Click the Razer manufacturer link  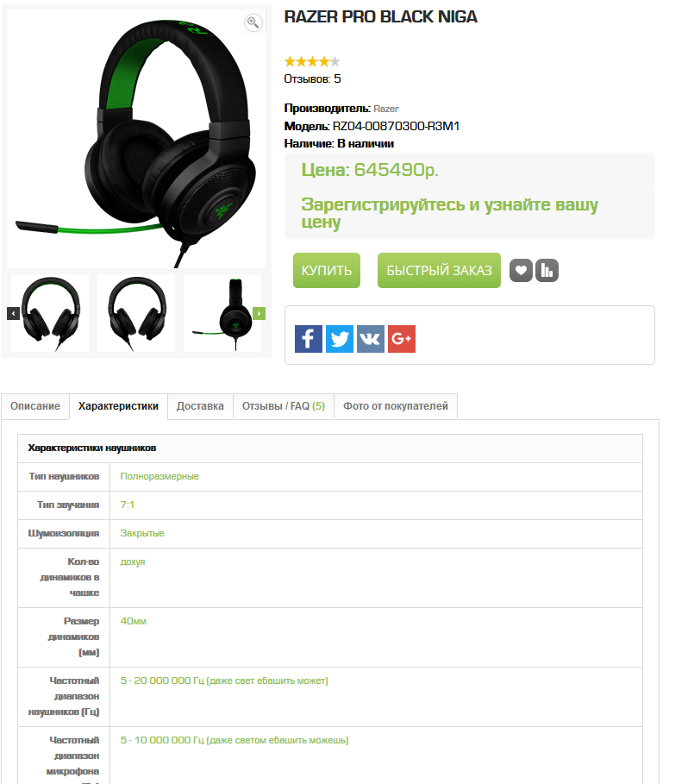[x=386, y=109]
